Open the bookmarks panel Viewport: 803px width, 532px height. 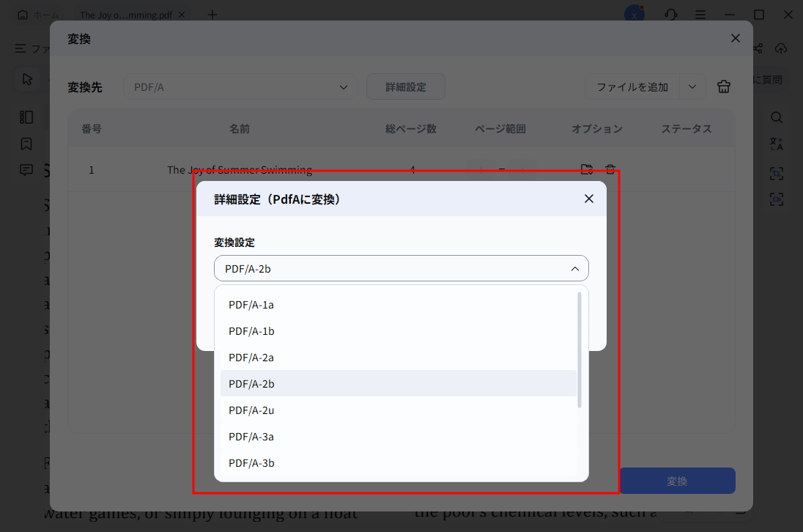click(x=26, y=144)
